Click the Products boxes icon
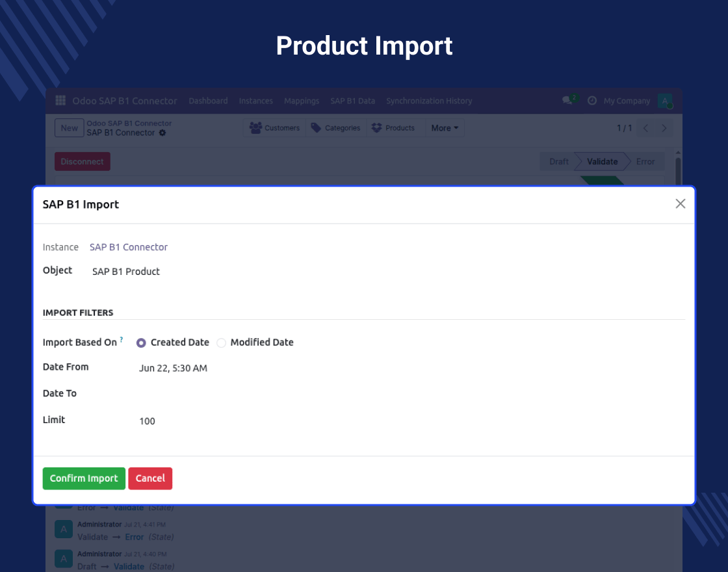 tap(376, 127)
